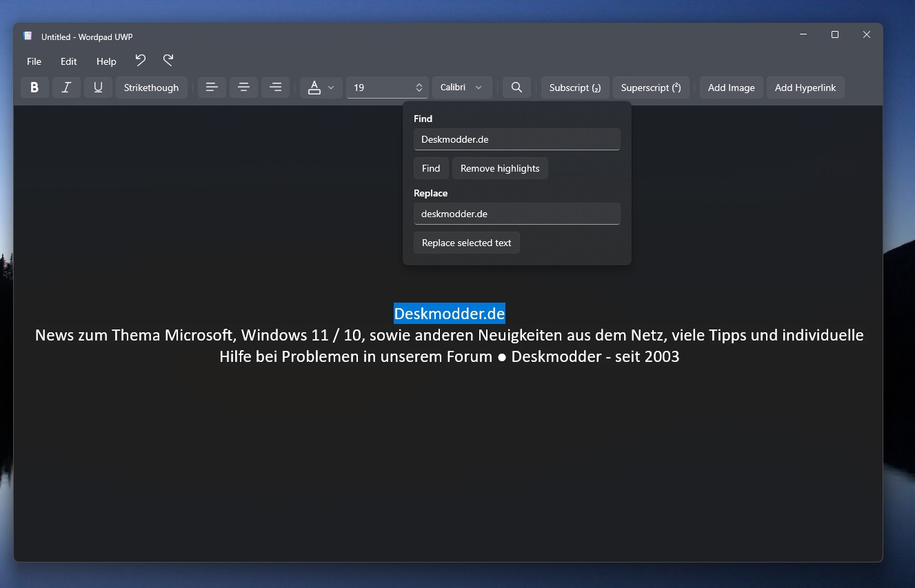The height and width of the screenshot is (588, 915).
Task: Click Remove highlights button
Action: [x=500, y=168]
